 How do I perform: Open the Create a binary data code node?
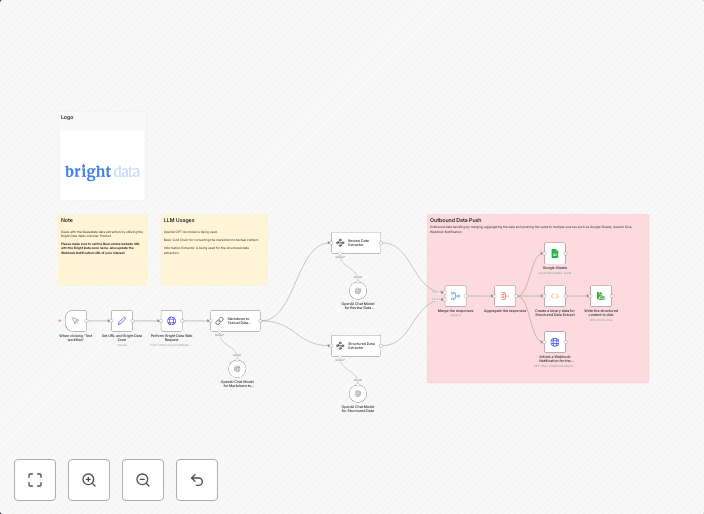pyautogui.click(x=554, y=296)
